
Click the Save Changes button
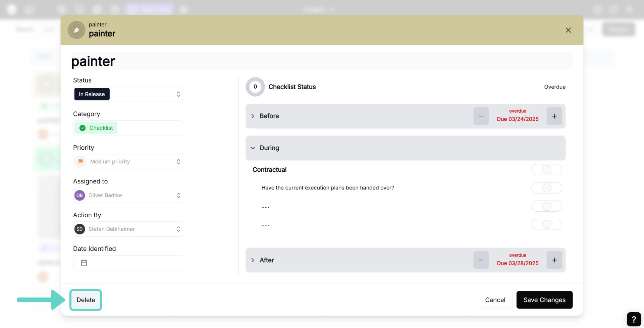click(544, 300)
